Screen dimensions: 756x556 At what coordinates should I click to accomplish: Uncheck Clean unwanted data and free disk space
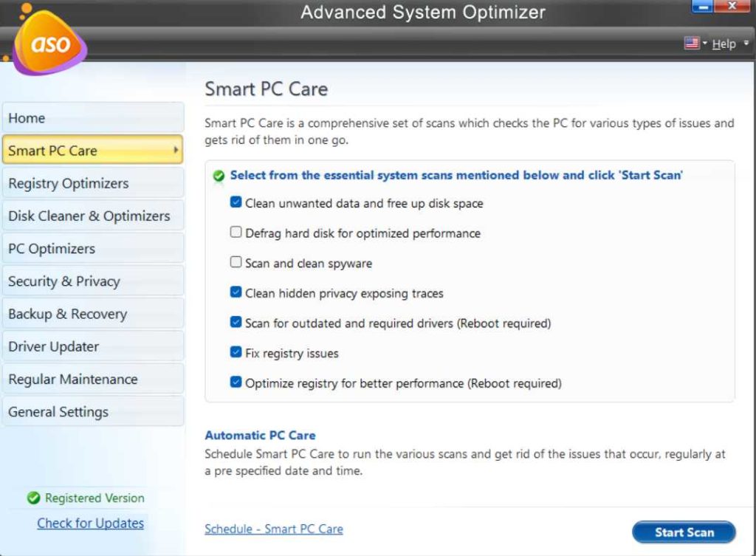236,202
